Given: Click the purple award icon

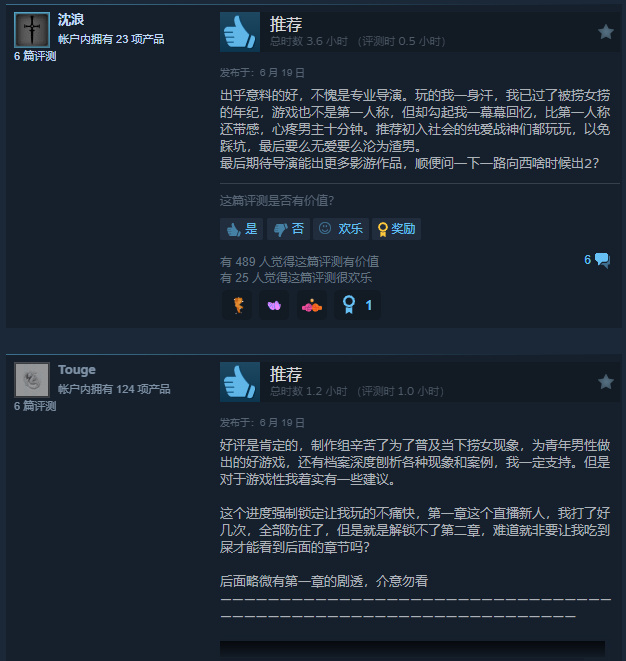Looking at the screenshot, I should pos(274,305).
